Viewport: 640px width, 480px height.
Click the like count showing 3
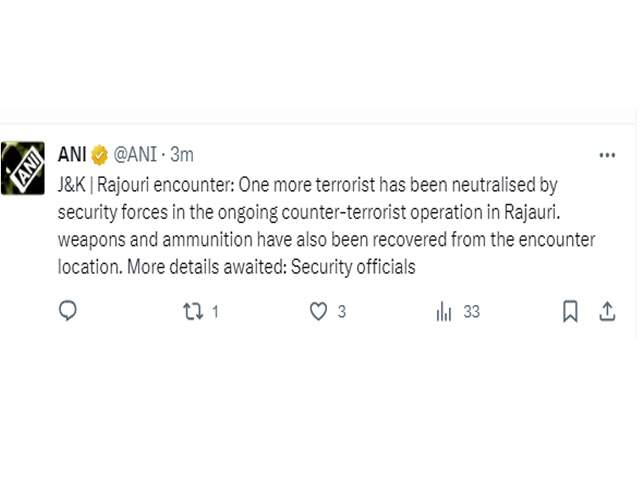pos(342,312)
